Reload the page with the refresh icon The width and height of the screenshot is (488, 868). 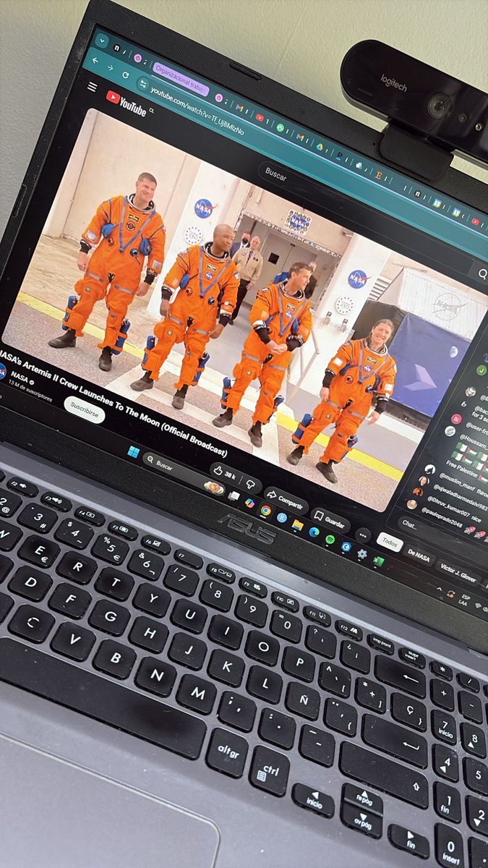[126, 74]
